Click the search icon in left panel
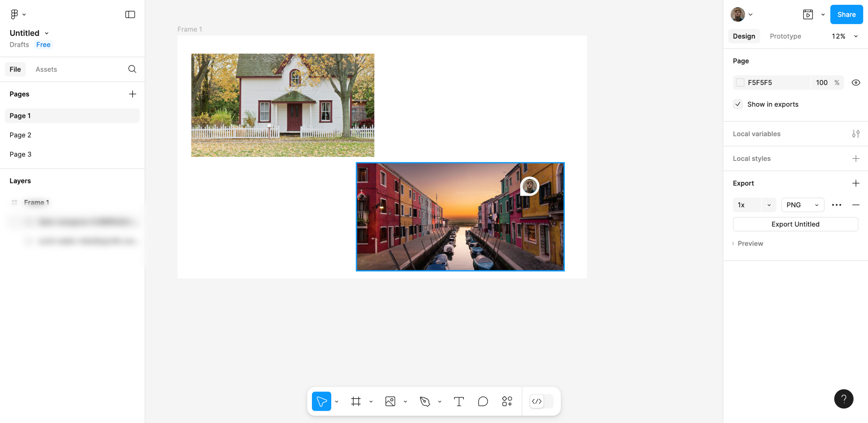The image size is (868, 423). (x=132, y=69)
